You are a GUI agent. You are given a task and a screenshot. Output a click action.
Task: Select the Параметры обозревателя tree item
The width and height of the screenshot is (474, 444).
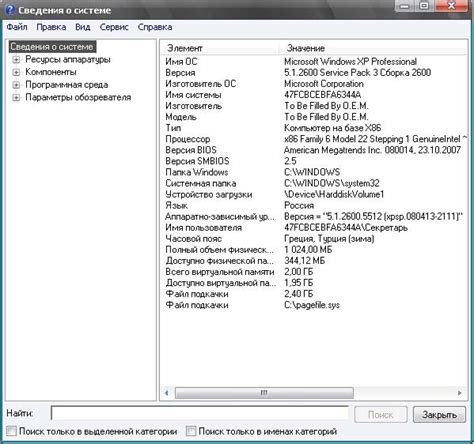pos(78,97)
